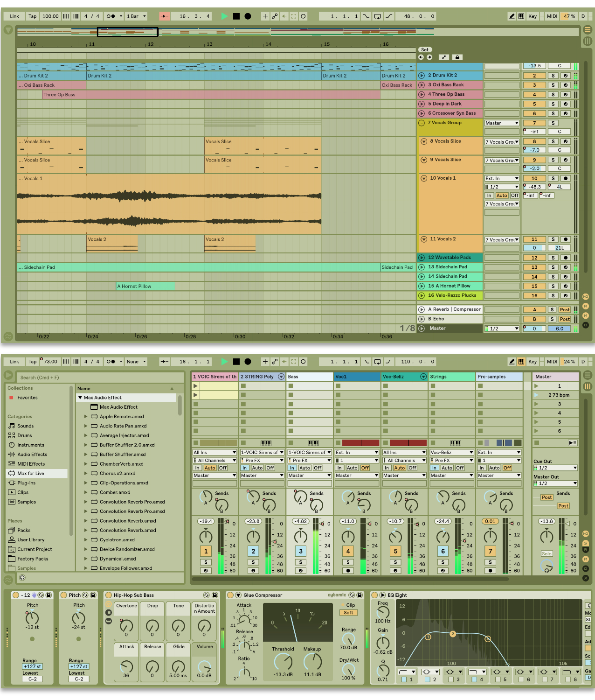
Task: Click the browser show/hide triangle in Session window
Action: (x=8, y=375)
